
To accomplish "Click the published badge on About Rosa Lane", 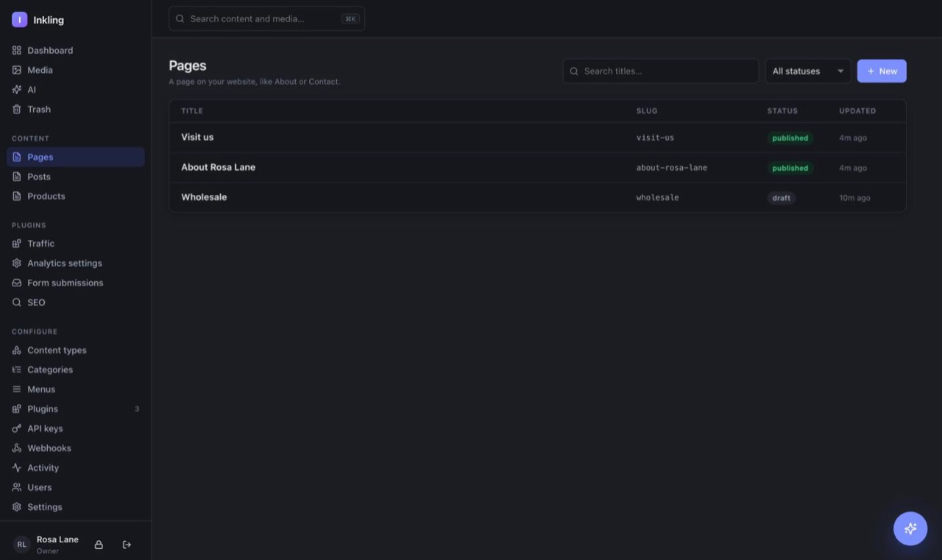I will 790,168.
